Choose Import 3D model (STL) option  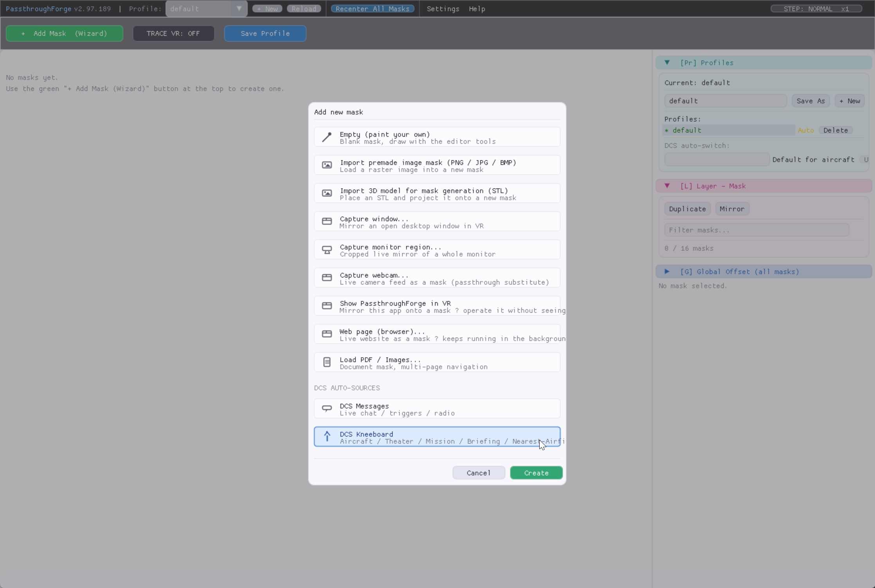pyautogui.click(x=437, y=193)
